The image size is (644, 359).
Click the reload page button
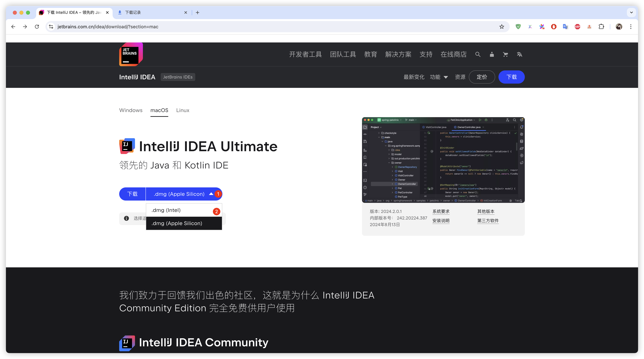click(x=37, y=27)
